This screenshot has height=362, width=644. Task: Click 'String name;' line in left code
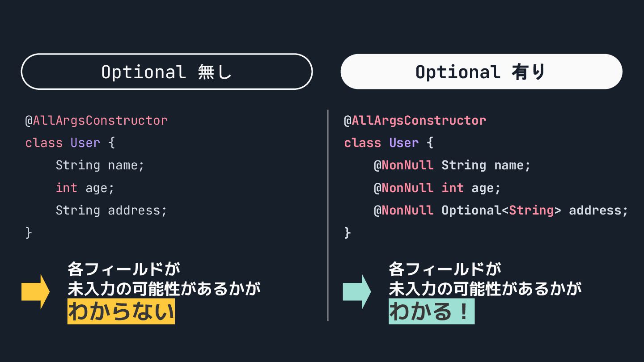(100, 165)
